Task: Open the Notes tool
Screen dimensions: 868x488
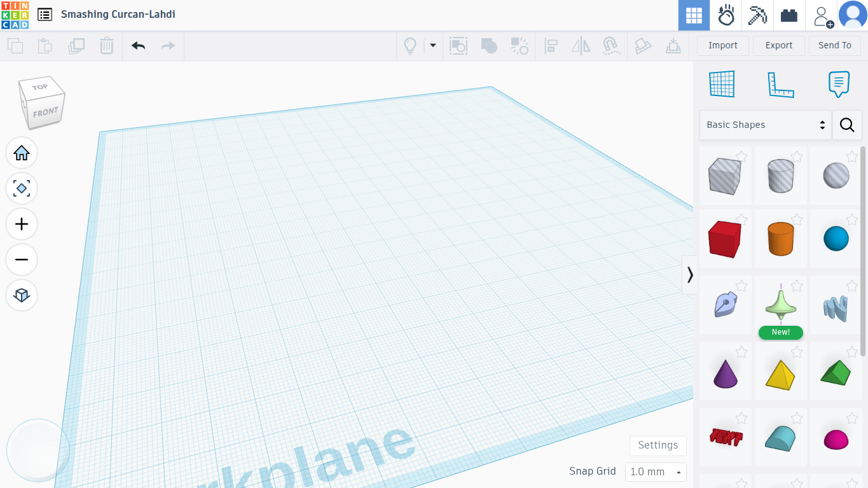Action: point(839,84)
